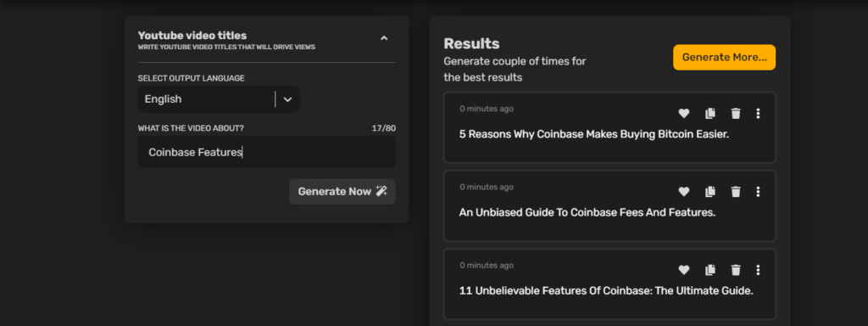Focus the "What is the video about?" input field
Image resolution: width=868 pixels, height=326 pixels.
267,152
